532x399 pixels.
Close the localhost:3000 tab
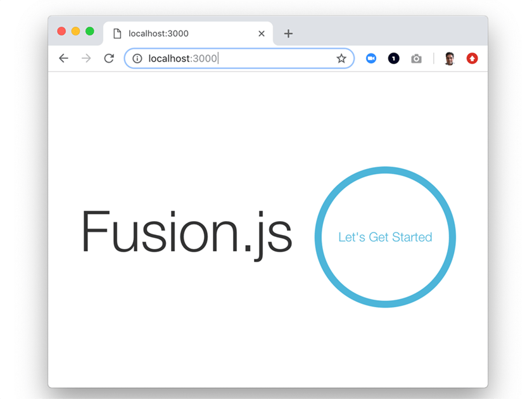(x=262, y=34)
